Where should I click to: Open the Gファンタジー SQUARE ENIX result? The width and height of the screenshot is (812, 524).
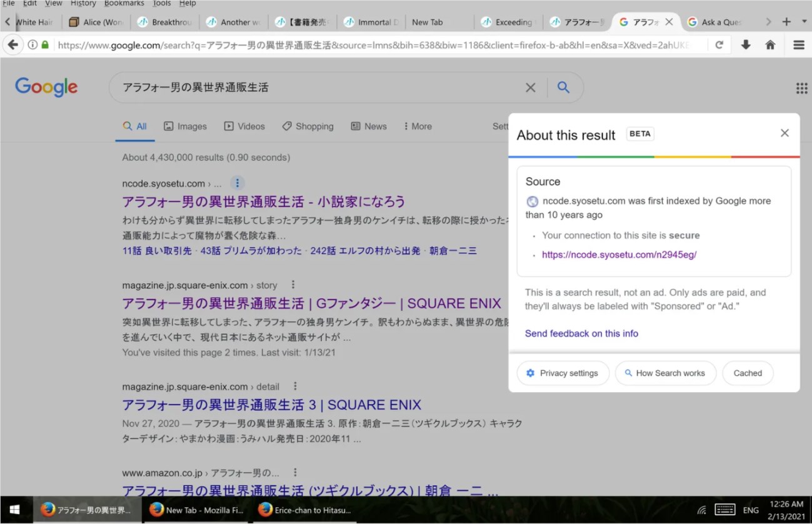point(311,304)
